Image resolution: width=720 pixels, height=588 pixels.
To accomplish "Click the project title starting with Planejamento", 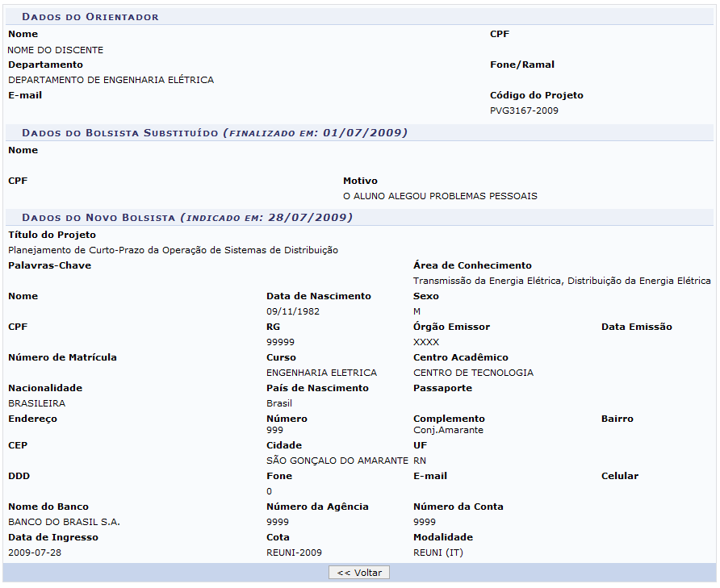I will pos(173,250).
